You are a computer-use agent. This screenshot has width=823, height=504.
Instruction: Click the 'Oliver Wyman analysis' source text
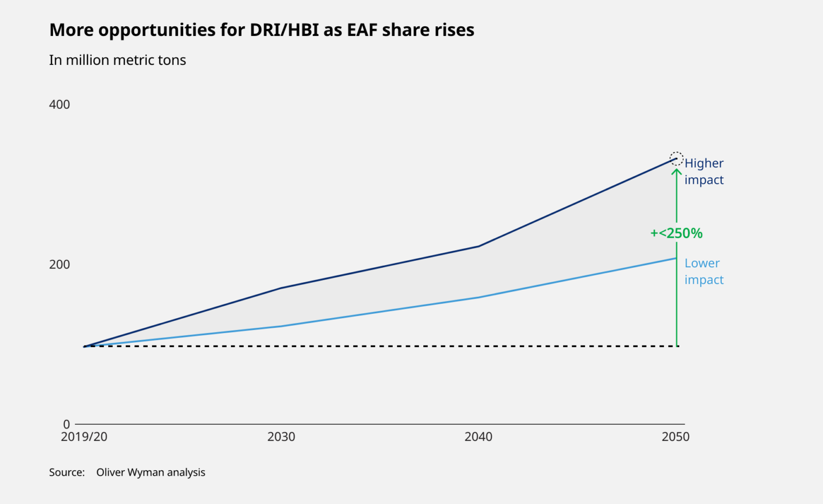click(151, 472)
